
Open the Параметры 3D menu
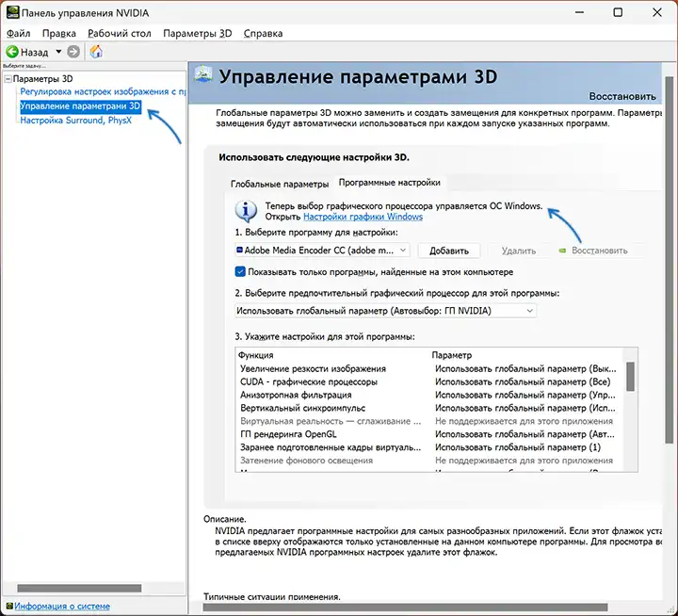[197, 33]
